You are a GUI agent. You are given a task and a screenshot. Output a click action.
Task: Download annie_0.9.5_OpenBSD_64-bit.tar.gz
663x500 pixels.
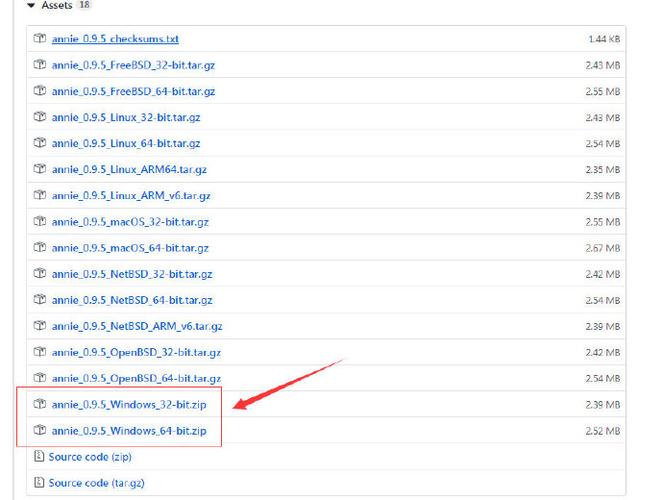[136, 379]
